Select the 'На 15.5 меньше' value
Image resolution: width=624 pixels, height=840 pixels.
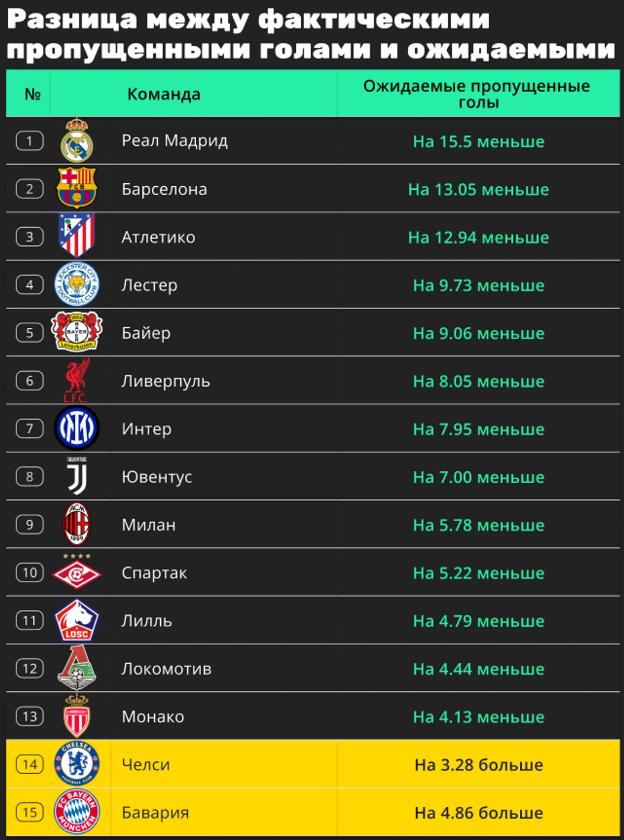pos(478,141)
